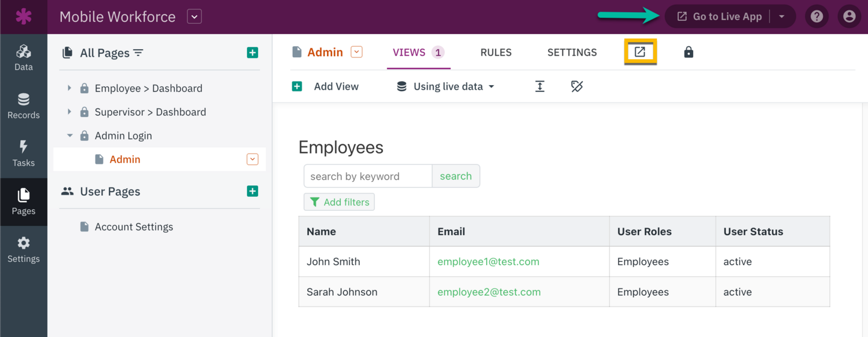Open the Tasks section from the sidebar
The height and width of the screenshot is (337, 868).
click(x=24, y=153)
